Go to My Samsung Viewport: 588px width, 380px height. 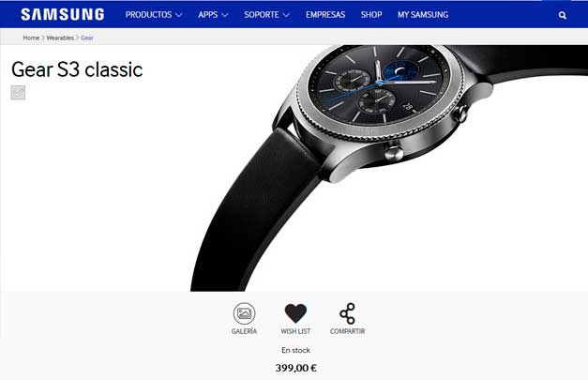tap(423, 15)
